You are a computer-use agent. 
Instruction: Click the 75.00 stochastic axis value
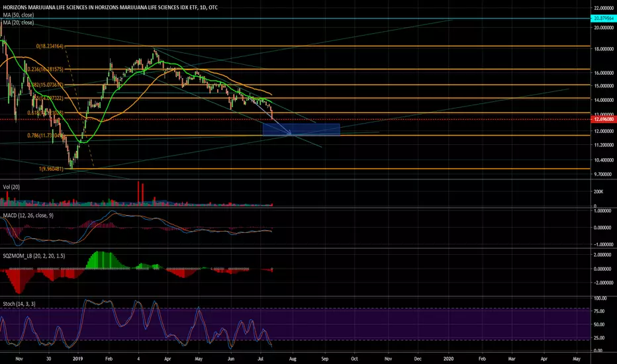(599, 311)
